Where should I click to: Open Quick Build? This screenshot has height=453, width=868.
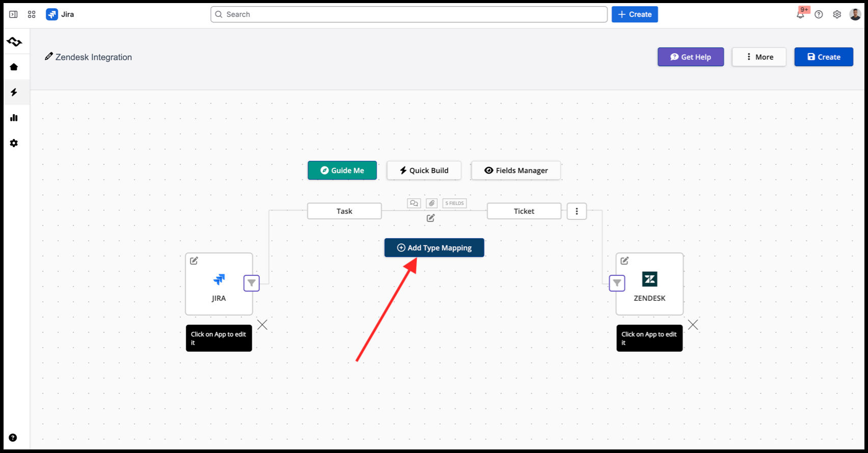pyautogui.click(x=424, y=171)
